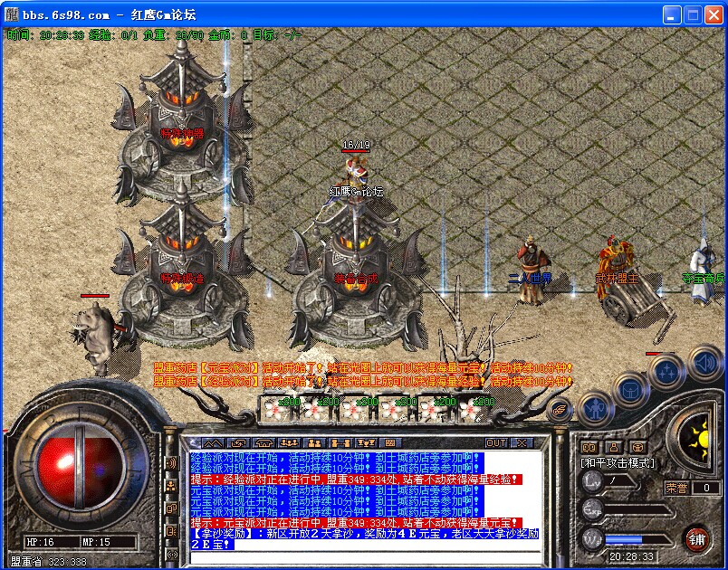The image size is (728, 570).
Task: Toggle sound with the speaker round button
Action: (x=704, y=363)
